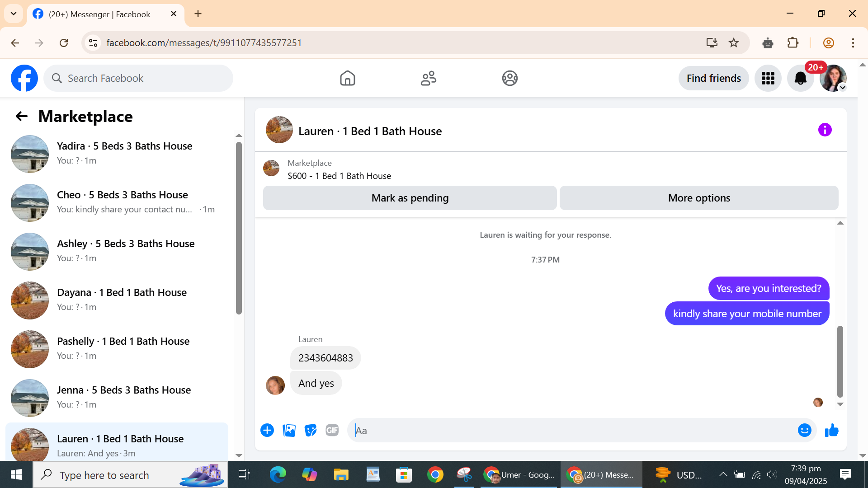868x488 pixels.
Task: Open the emoji picker in message box
Action: tap(804, 430)
